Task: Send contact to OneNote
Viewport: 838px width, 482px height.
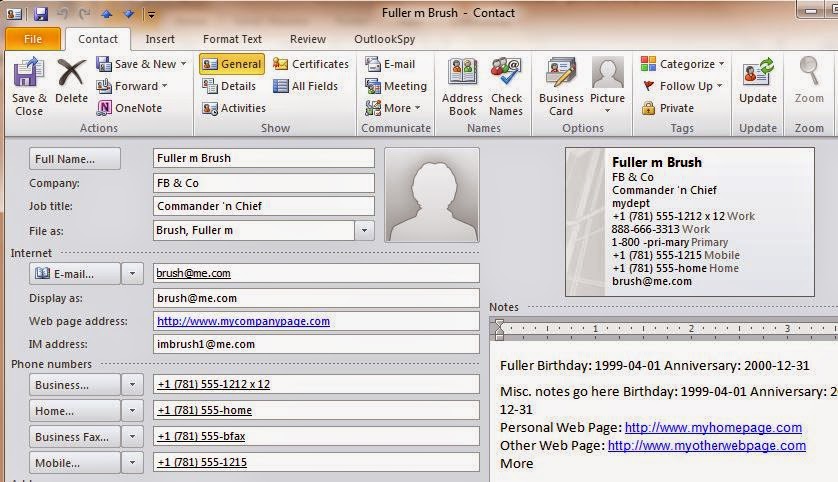Action: 129,108
